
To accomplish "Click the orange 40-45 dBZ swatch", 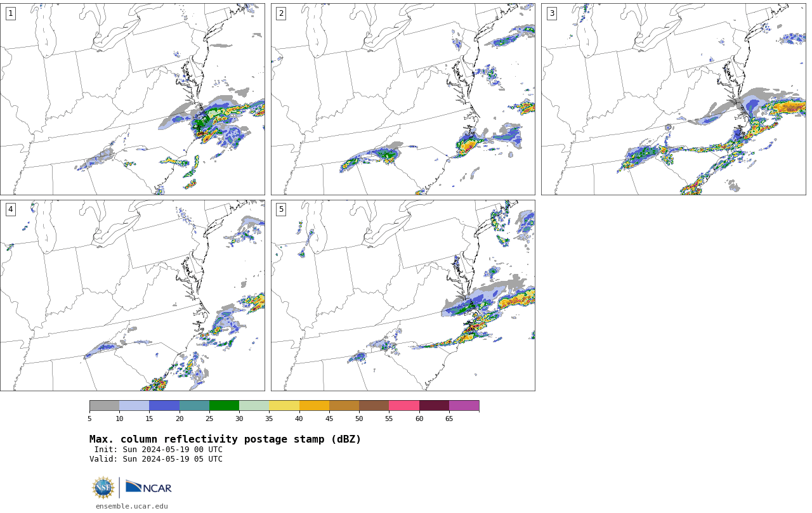I will pyautogui.click(x=314, y=406).
